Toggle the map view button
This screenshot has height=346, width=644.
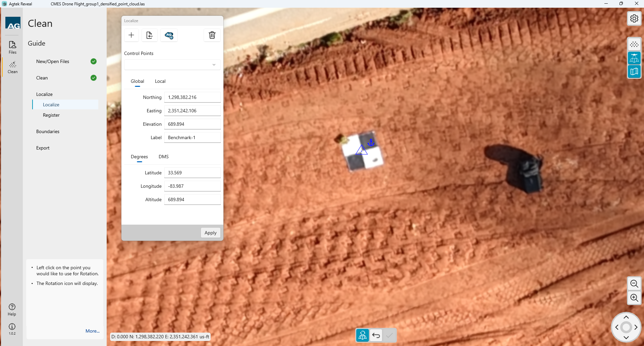click(634, 72)
